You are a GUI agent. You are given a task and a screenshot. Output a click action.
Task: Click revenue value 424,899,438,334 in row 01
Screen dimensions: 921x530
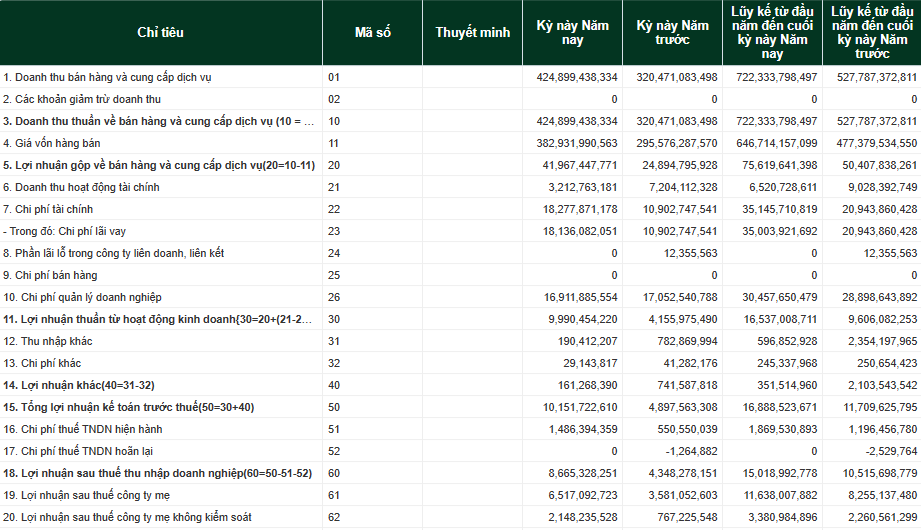pos(577,77)
